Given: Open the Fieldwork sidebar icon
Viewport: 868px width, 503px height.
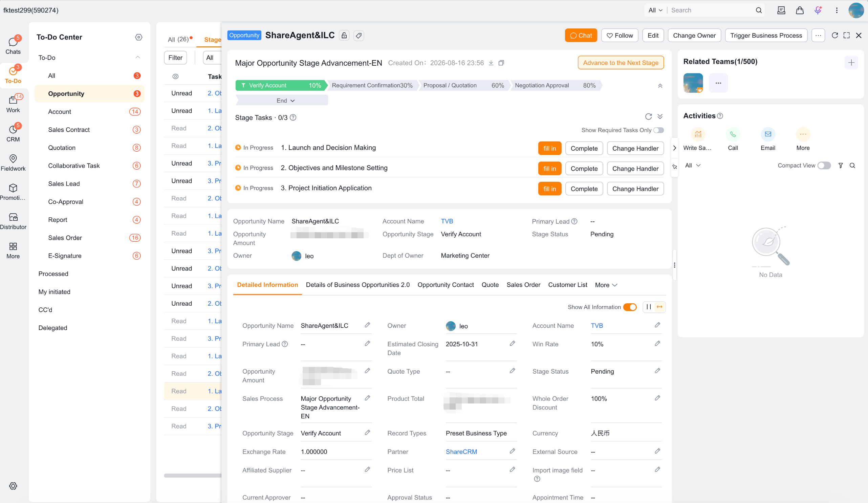Looking at the screenshot, I should (13, 162).
